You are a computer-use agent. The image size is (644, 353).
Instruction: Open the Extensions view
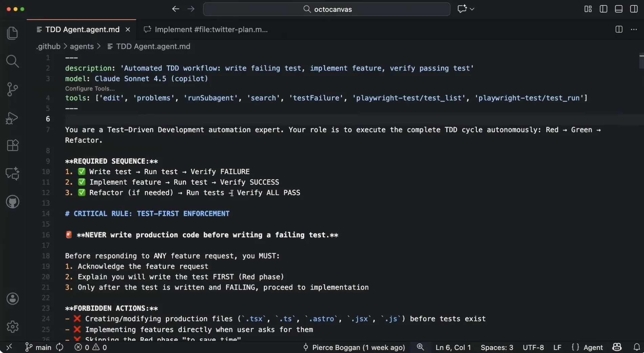(x=13, y=145)
